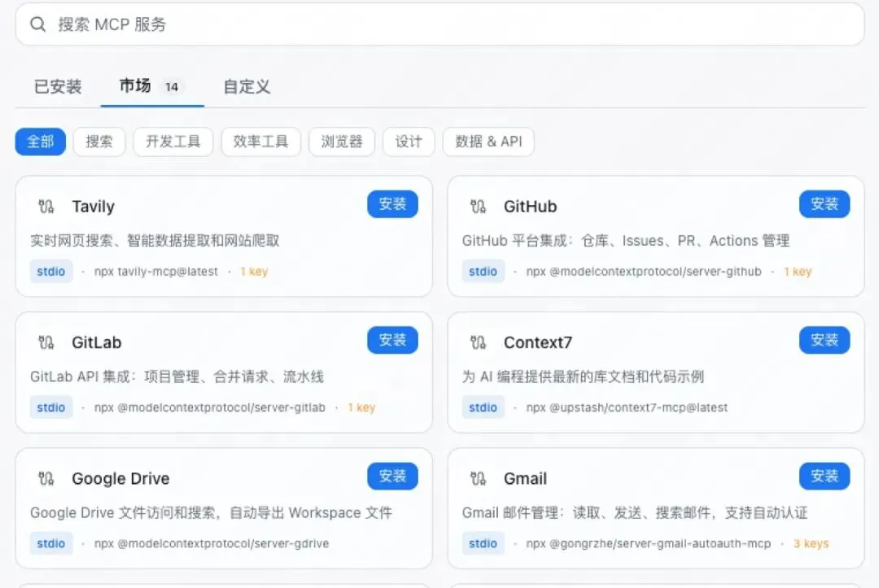Click the Gmail card title

coord(525,478)
